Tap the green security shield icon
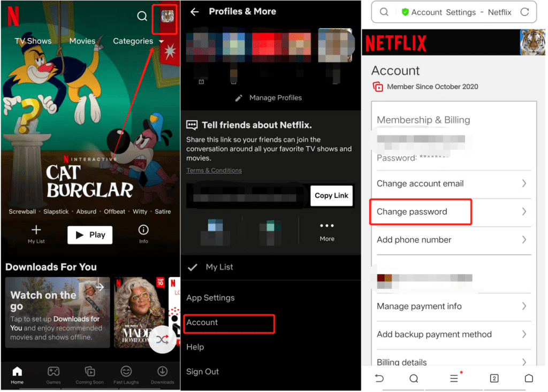Screen dimensions: 548x392 tap(405, 12)
